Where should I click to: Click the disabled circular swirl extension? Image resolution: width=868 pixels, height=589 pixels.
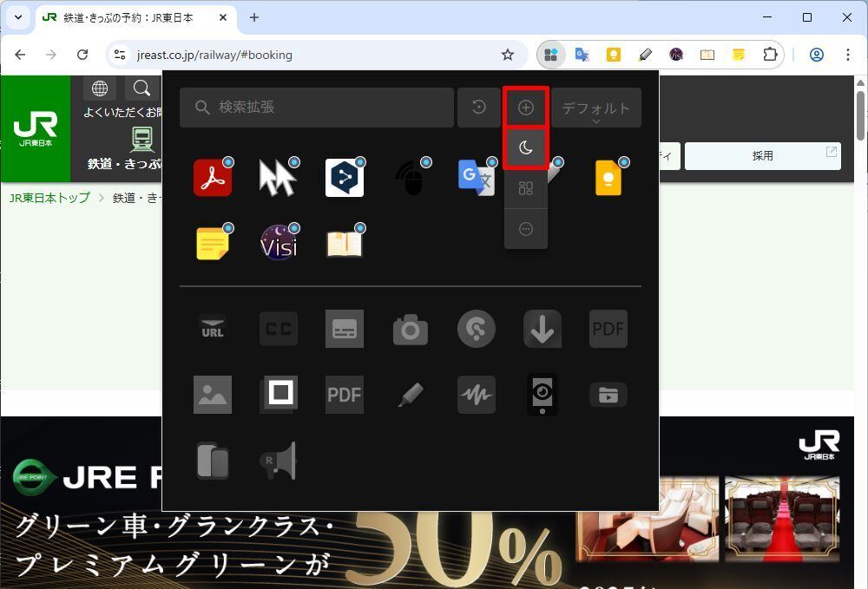pyautogui.click(x=476, y=329)
